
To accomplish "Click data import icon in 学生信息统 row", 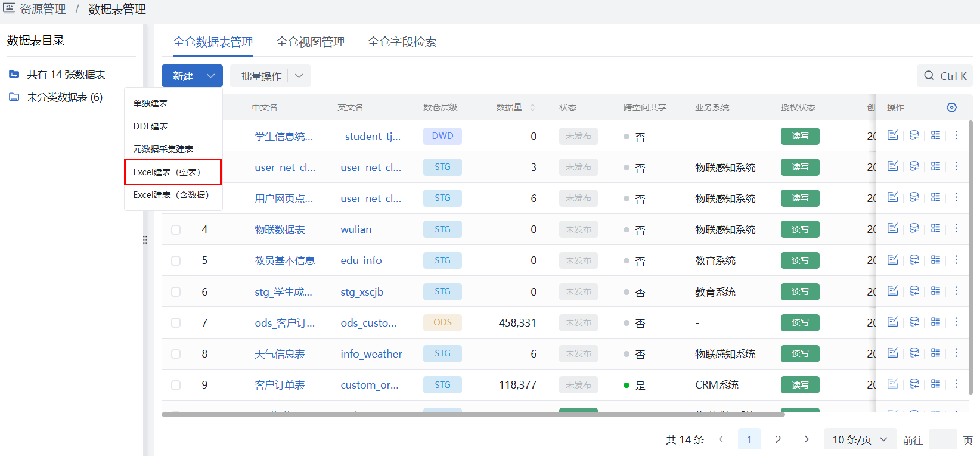I will tap(914, 135).
